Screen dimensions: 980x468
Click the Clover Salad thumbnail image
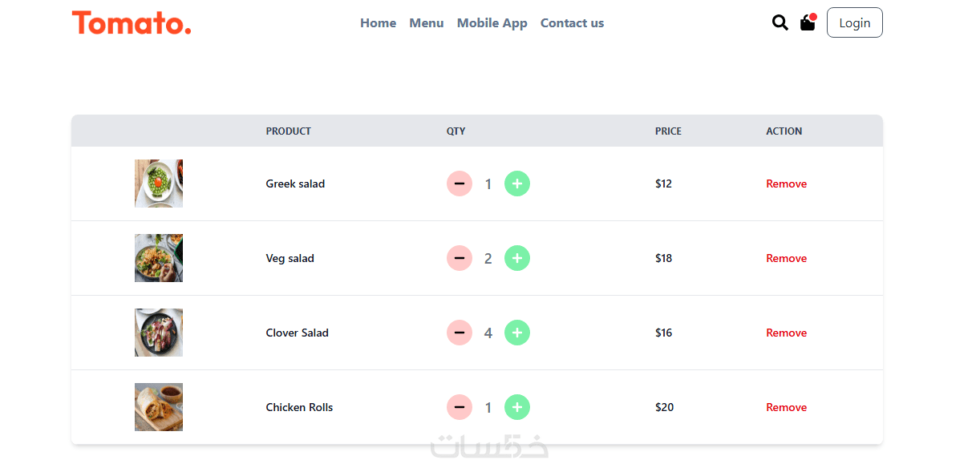tap(159, 333)
